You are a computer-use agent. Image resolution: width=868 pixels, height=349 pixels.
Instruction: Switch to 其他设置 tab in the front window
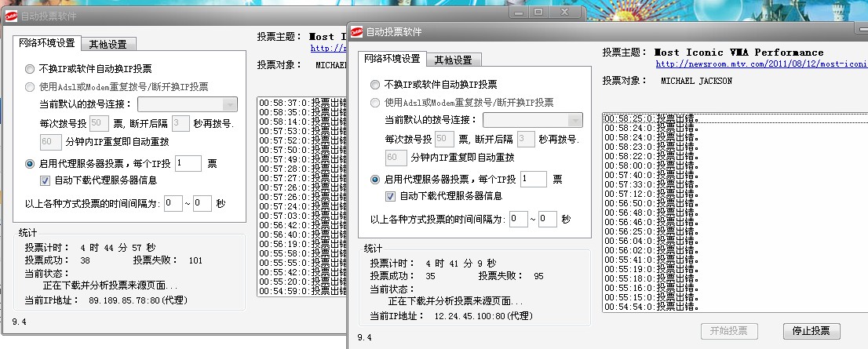458,60
